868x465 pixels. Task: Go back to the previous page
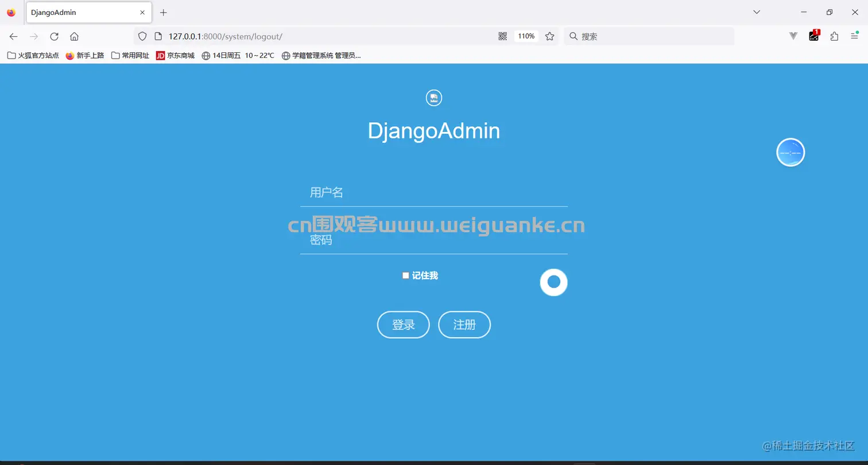click(13, 36)
